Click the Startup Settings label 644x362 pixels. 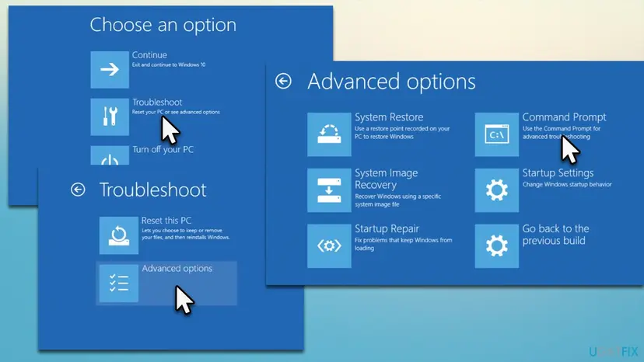point(558,173)
